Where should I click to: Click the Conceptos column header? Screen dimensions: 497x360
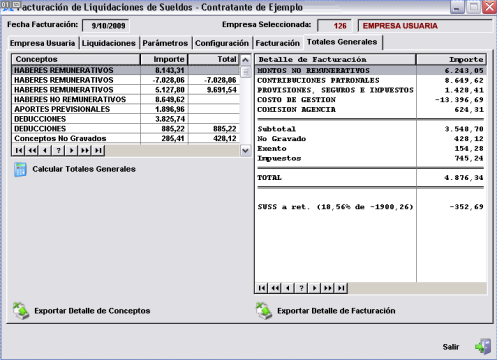(x=76, y=59)
